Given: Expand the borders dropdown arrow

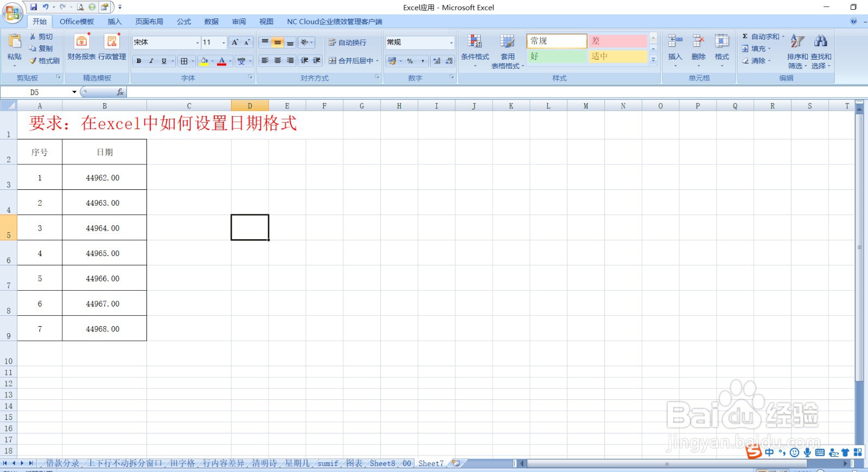Looking at the screenshot, I should click(x=193, y=61).
